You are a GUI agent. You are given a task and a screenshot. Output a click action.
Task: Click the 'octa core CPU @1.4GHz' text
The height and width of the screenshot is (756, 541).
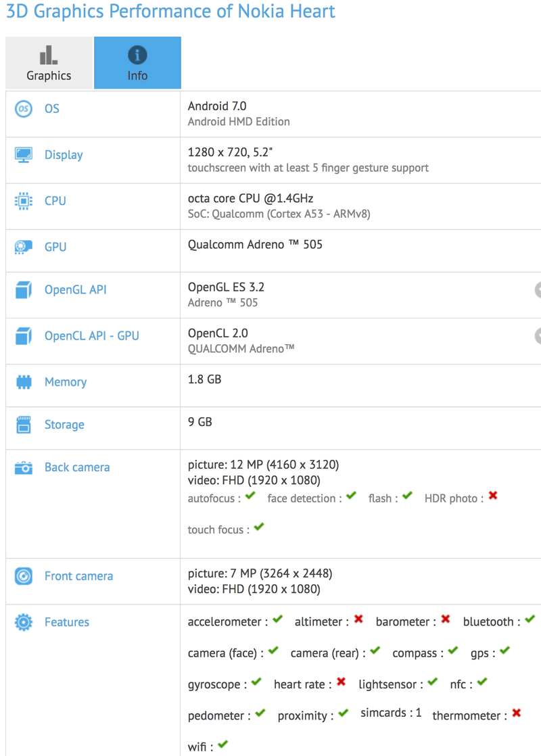pyautogui.click(x=251, y=199)
